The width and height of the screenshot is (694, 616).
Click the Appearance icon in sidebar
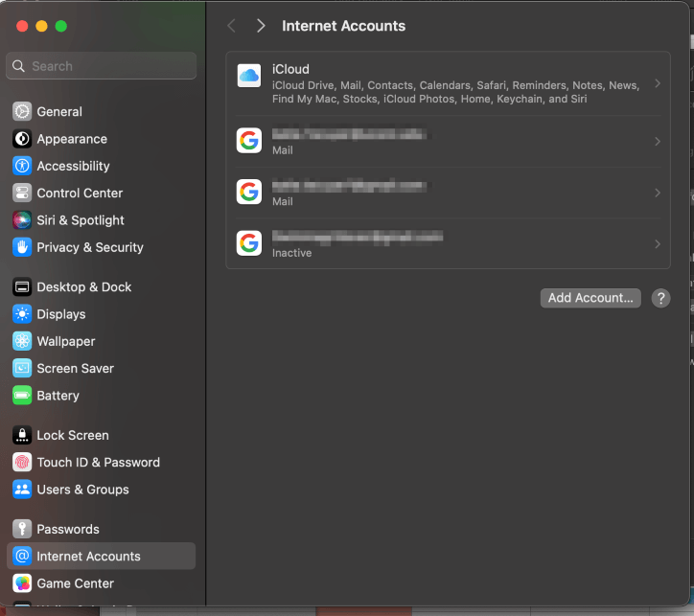22,139
